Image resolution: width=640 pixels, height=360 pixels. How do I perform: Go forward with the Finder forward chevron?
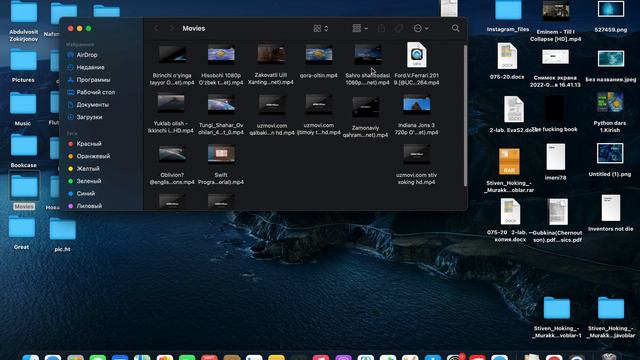click(172, 28)
